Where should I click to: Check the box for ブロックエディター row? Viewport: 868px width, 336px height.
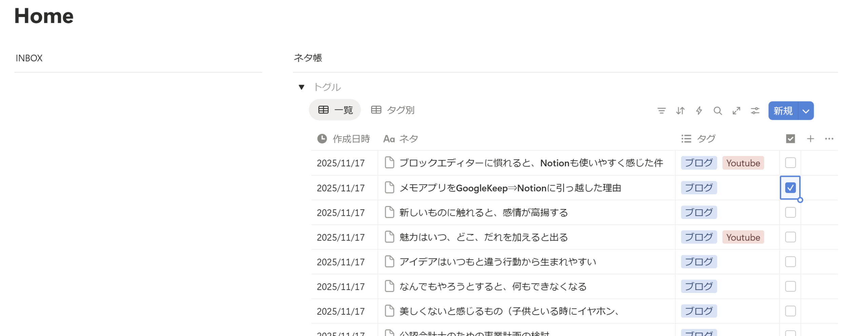pyautogui.click(x=790, y=163)
